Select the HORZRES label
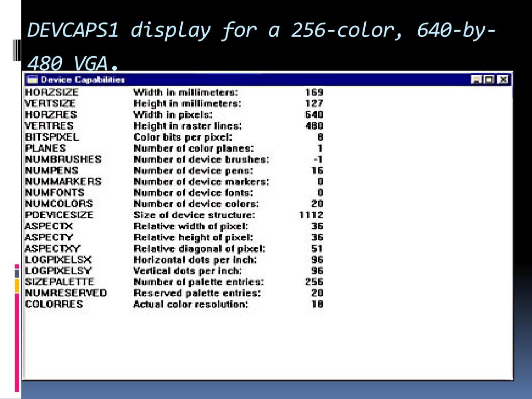The image size is (532, 399). click(x=51, y=115)
